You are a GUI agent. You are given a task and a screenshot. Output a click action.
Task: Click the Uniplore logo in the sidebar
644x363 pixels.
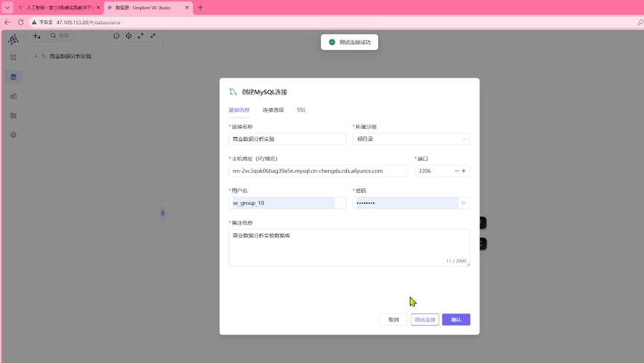(13, 40)
